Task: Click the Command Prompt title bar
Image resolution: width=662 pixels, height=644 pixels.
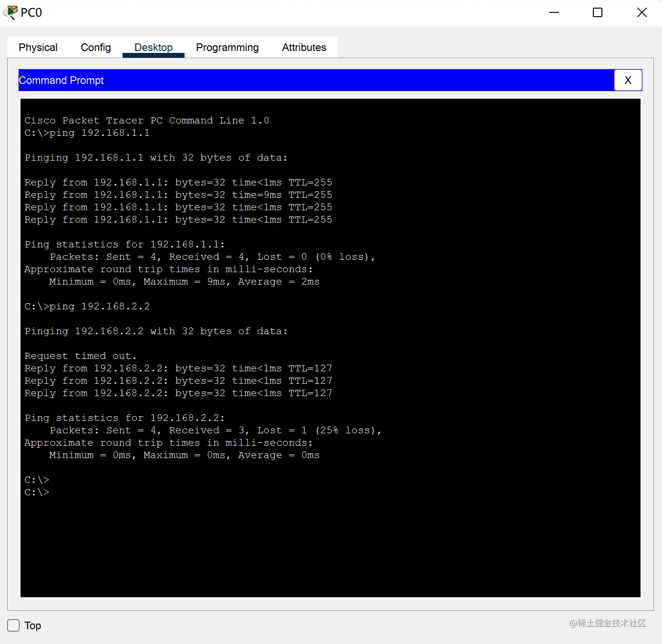Action: 316,80
